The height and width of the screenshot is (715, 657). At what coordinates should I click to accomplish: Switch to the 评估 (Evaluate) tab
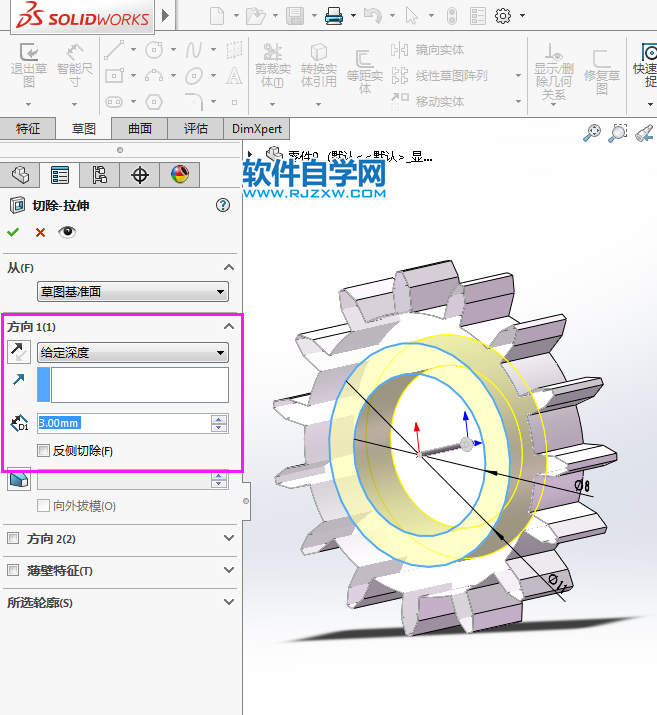(x=196, y=129)
